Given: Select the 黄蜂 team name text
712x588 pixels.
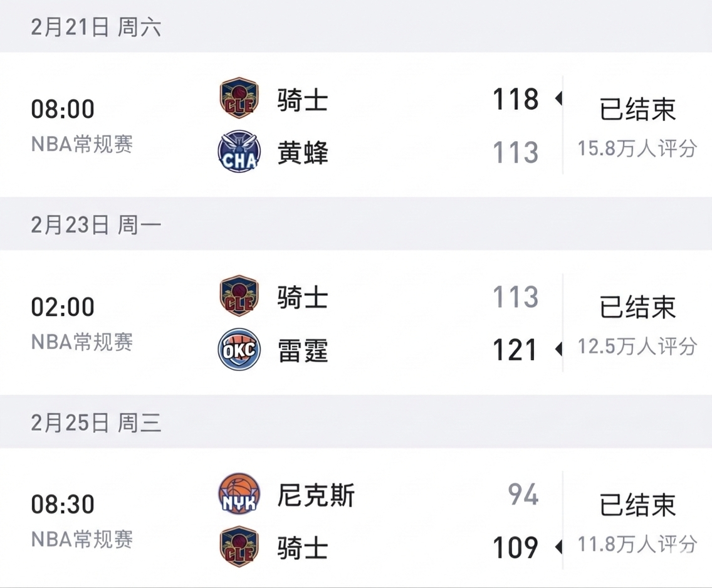Looking at the screenshot, I should pos(303,152).
